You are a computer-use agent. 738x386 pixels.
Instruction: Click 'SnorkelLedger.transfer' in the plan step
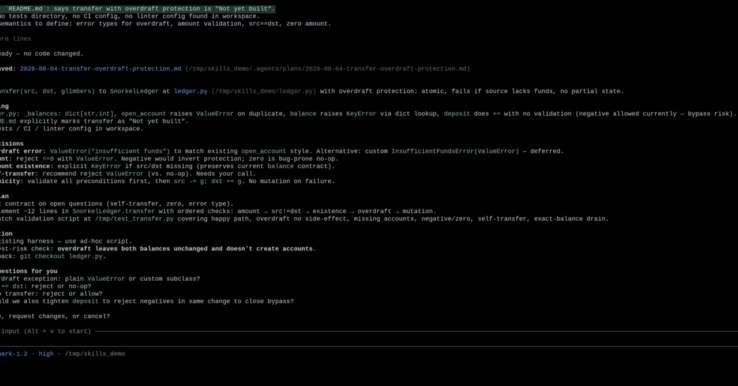pyautogui.click(x=113, y=211)
